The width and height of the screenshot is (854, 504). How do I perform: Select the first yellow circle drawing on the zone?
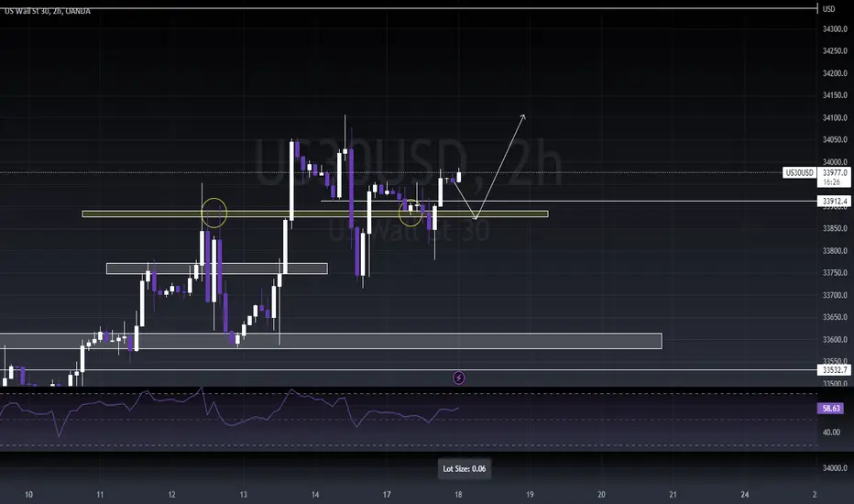[214, 213]
